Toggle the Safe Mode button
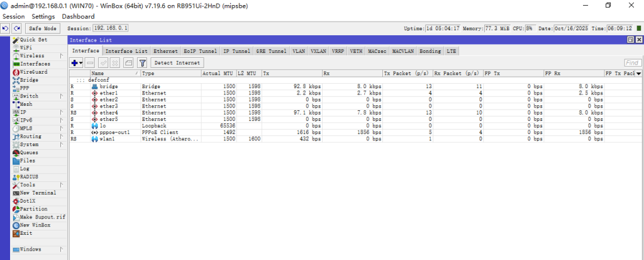 42,28
